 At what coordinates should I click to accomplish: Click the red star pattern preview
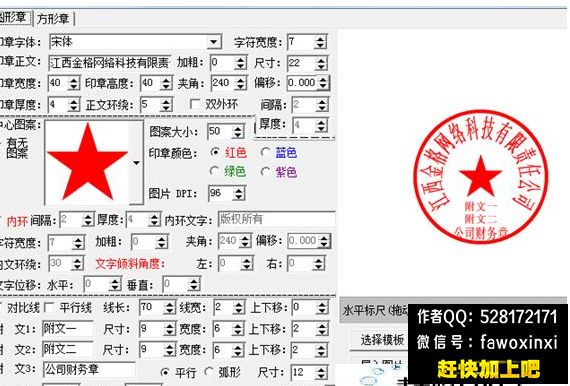87,162
